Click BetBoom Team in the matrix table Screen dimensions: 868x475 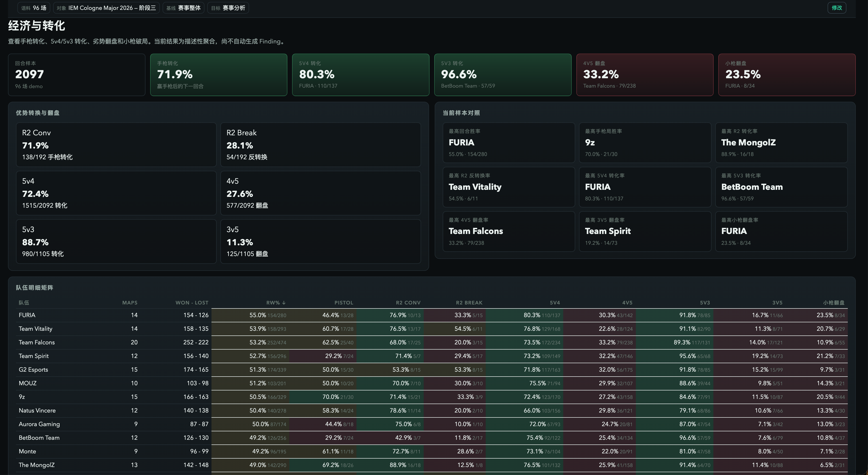(x=39, y=438)
